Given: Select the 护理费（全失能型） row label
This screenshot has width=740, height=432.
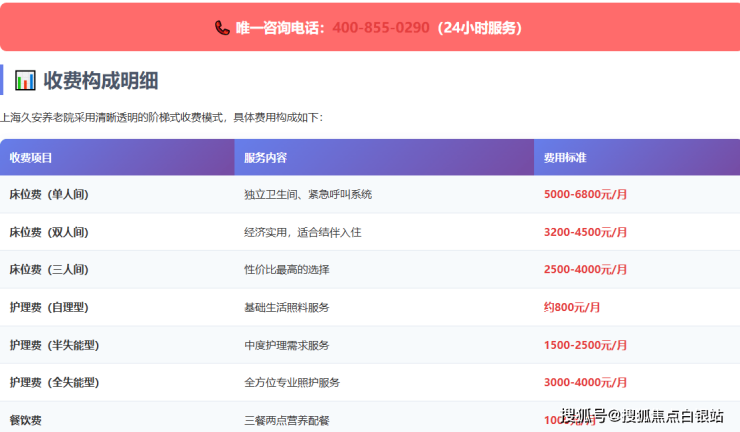Looking at the screenshot, I should point(54,382).
